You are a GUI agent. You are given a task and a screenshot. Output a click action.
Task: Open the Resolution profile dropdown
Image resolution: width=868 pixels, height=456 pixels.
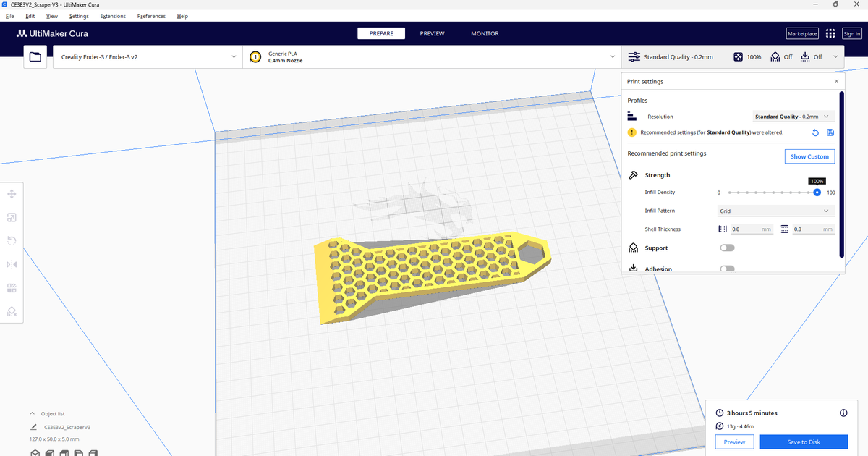coord(793,116)
